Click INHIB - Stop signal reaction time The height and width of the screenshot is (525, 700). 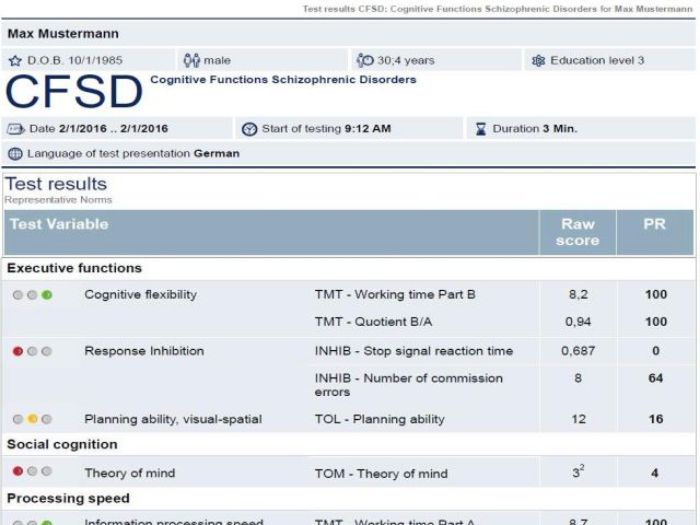[x=414, y=351]
